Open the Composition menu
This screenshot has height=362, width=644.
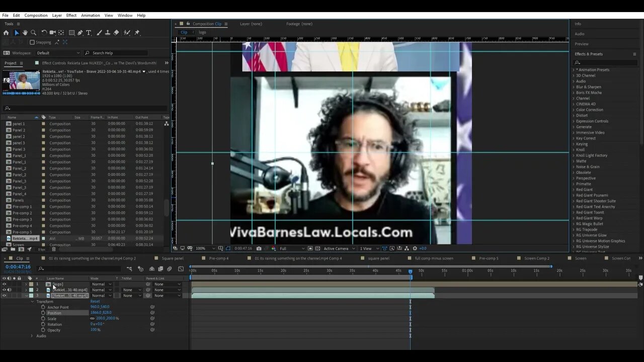coord(36,15)
